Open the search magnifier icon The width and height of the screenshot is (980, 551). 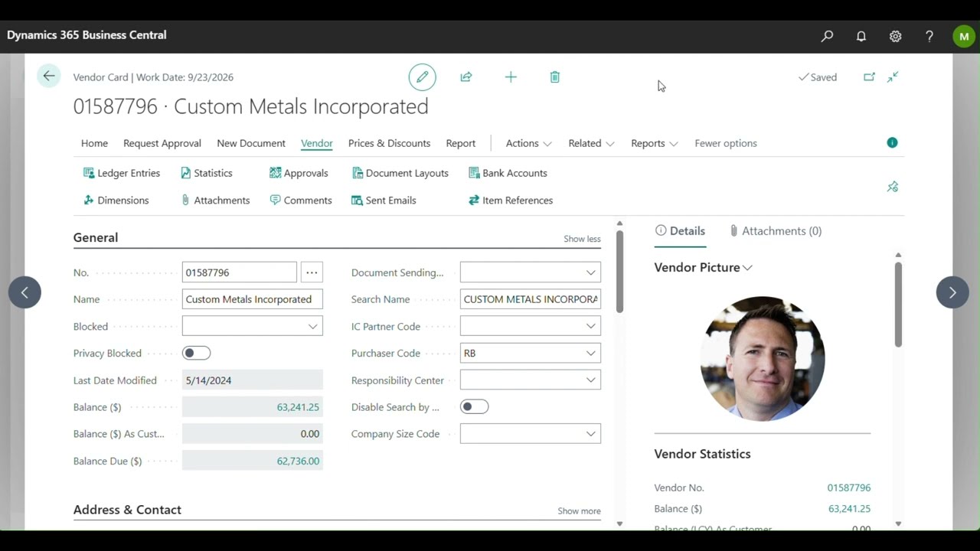coord(827,36)
